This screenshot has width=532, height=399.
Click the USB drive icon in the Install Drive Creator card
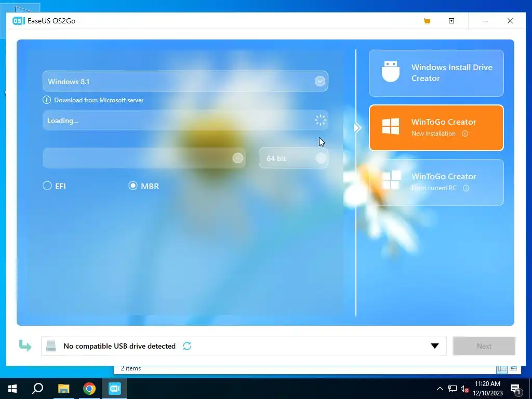(x=391, y=72)
